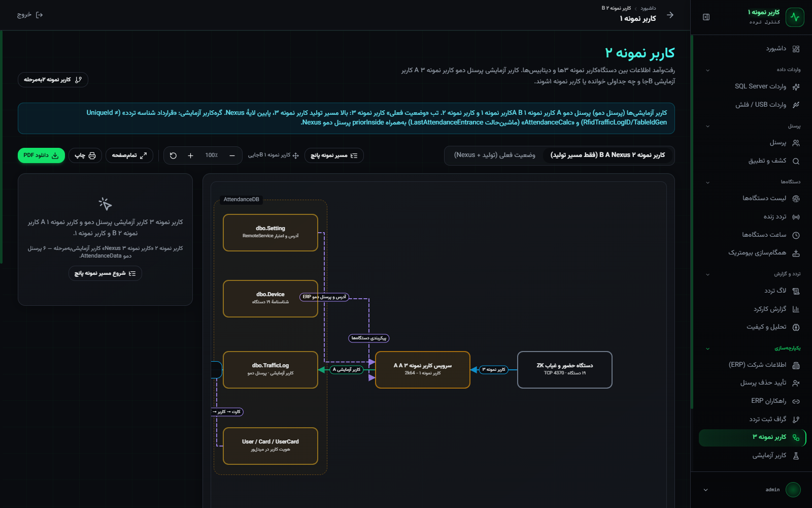Zoom out with the minus icon
Screen dimensions: 812x508
(232, 155)
